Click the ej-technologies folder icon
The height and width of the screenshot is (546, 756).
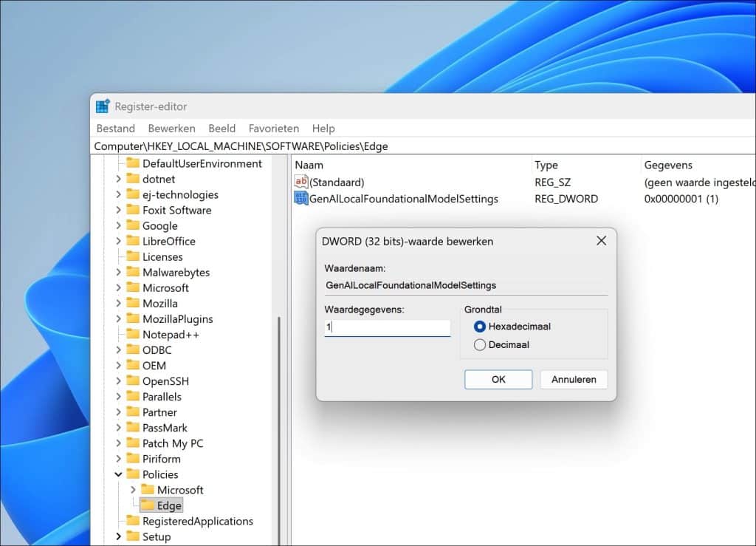[x=133, y=194]
